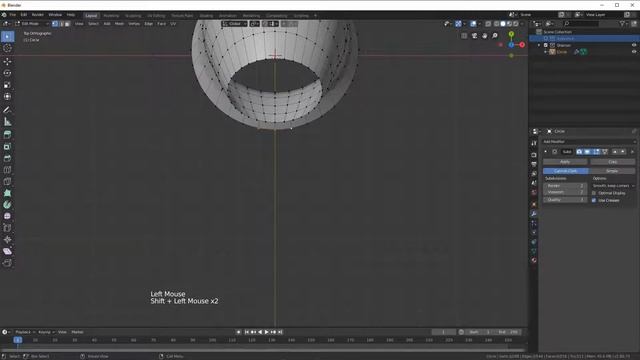
Task: Enable vertex select mode
Action: pos(55,24)
